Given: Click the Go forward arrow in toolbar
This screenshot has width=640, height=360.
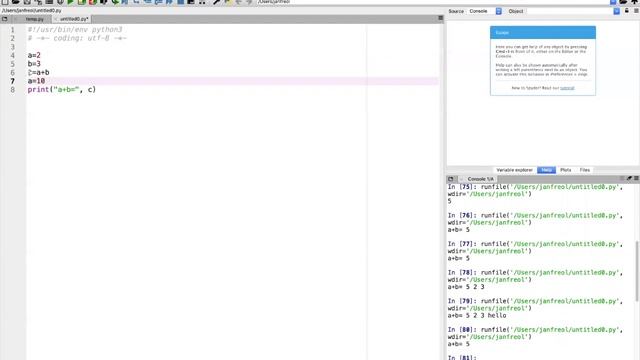Looking at the screenshot, I should pos(249,2).
